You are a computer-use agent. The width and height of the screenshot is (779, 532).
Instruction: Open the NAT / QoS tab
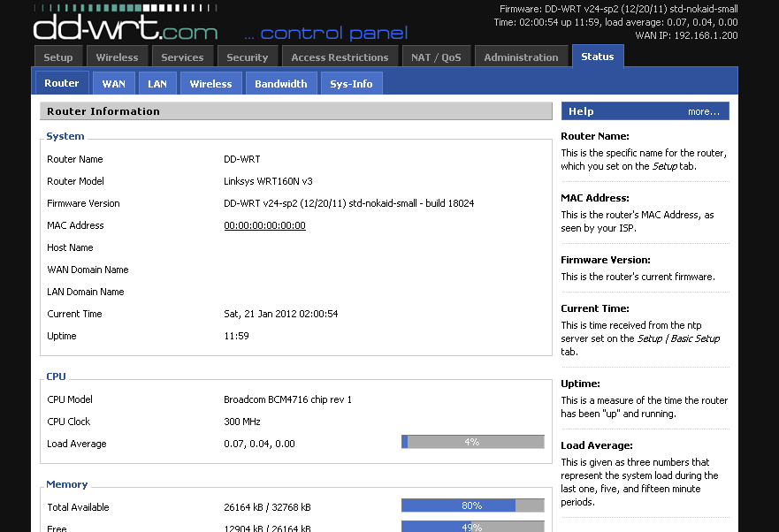point(436,57)
